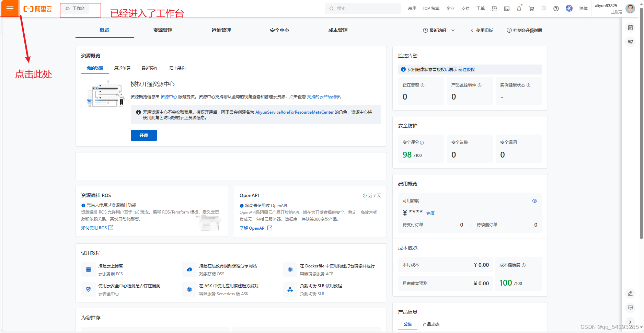Open the shopping cart
644x333 pixels.
pos(531,9)
